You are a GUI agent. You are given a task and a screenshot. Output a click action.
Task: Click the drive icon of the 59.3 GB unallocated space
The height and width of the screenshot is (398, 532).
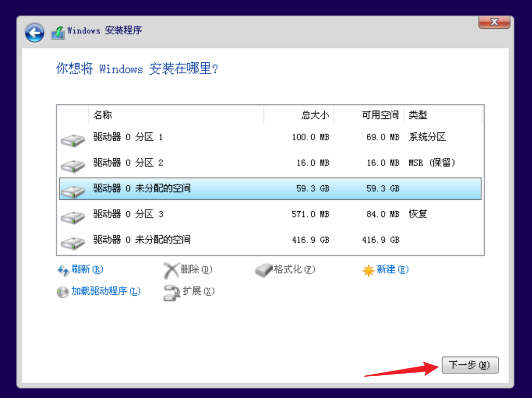click(73, 191)
